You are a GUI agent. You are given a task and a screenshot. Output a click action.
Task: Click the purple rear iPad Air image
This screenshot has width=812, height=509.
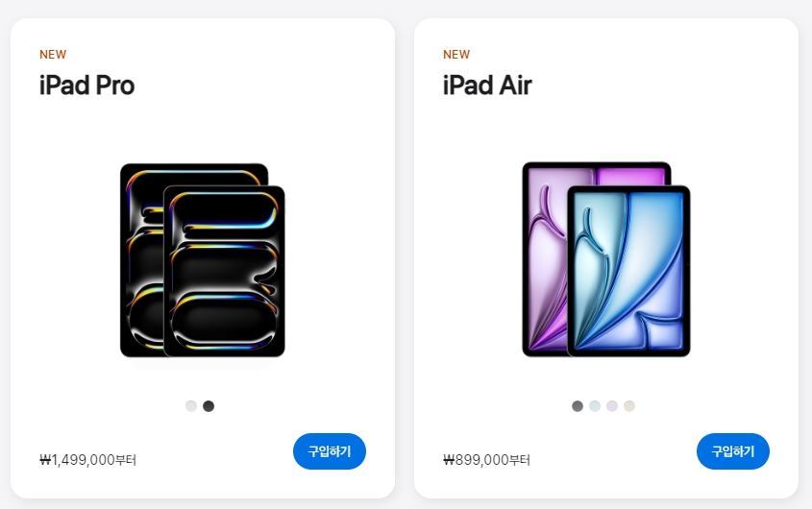pyautogui.click(x=544, y=259)
